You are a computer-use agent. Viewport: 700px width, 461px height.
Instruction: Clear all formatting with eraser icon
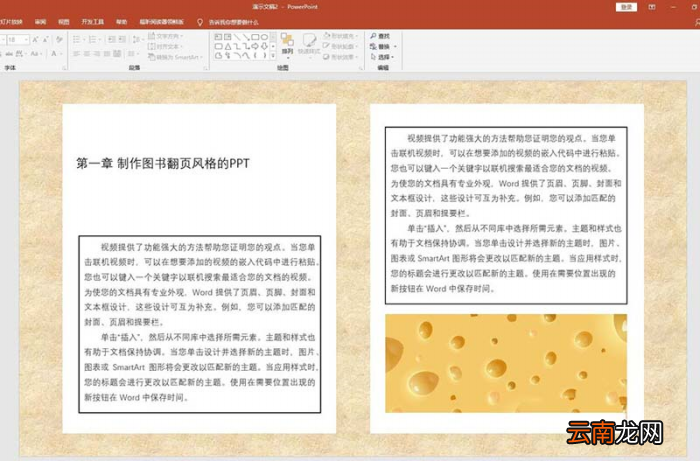coord(59,40)
